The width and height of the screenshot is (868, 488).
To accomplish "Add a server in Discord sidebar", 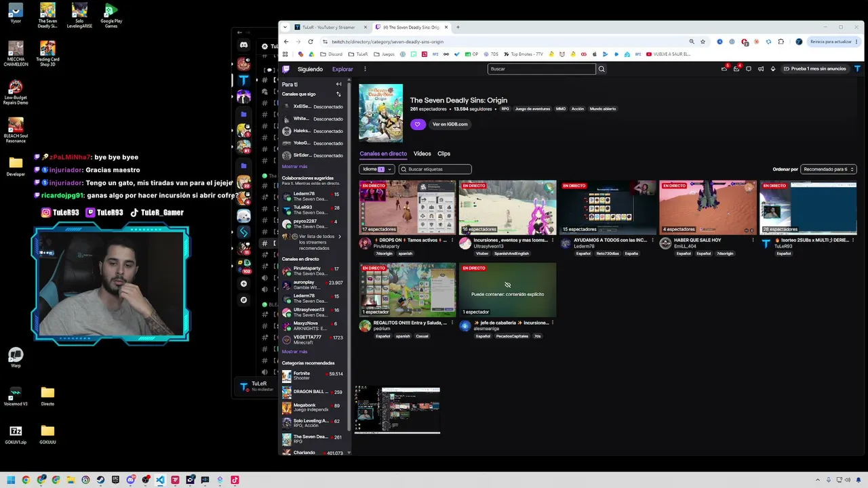I will [x=243, y=283].
